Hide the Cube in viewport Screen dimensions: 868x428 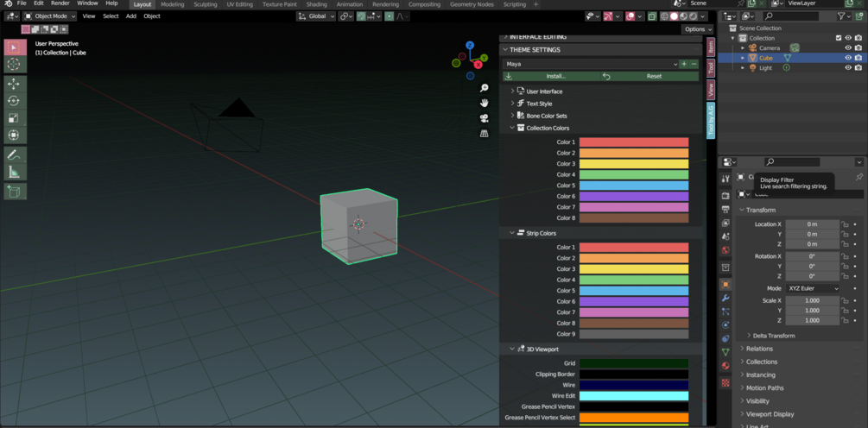(x=848, y=58)
